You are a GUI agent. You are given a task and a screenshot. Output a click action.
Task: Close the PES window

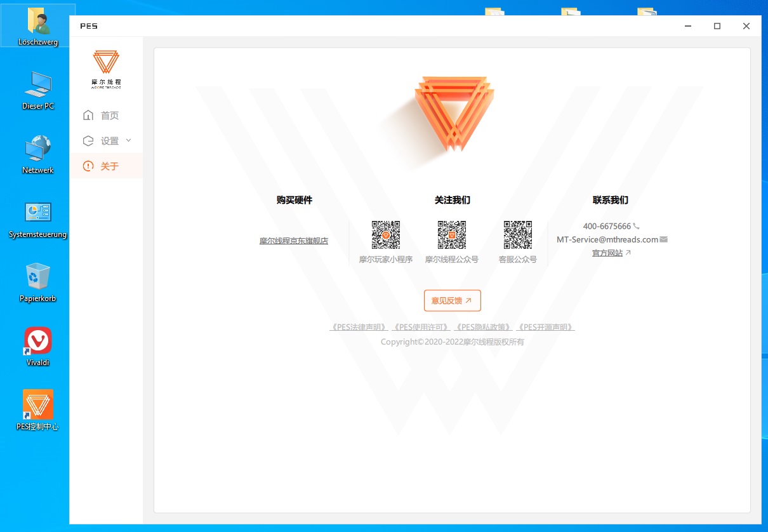pyautogui.click(x=746, y=26)
